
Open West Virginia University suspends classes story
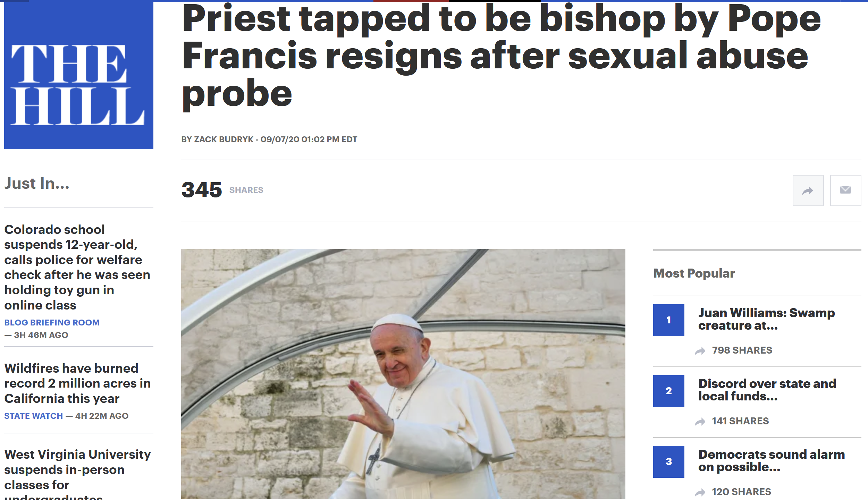(78, 473)
